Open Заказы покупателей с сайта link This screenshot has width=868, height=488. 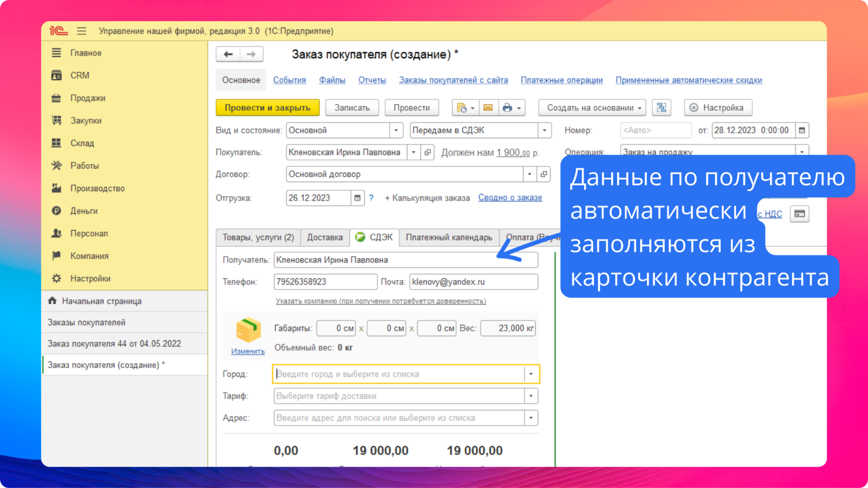[453, 80]
